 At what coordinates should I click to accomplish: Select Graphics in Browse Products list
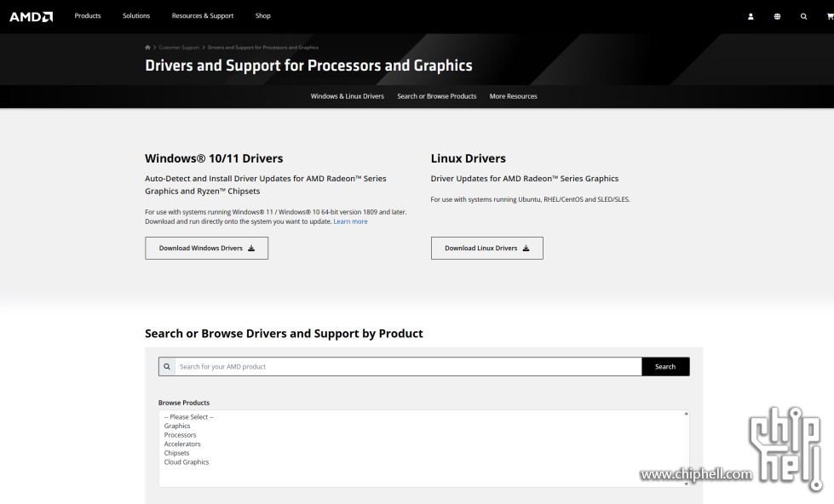click(x=177, y=427)
